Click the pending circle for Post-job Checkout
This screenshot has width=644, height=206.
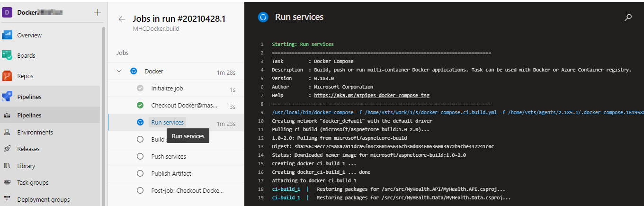(x=140, y=190)
